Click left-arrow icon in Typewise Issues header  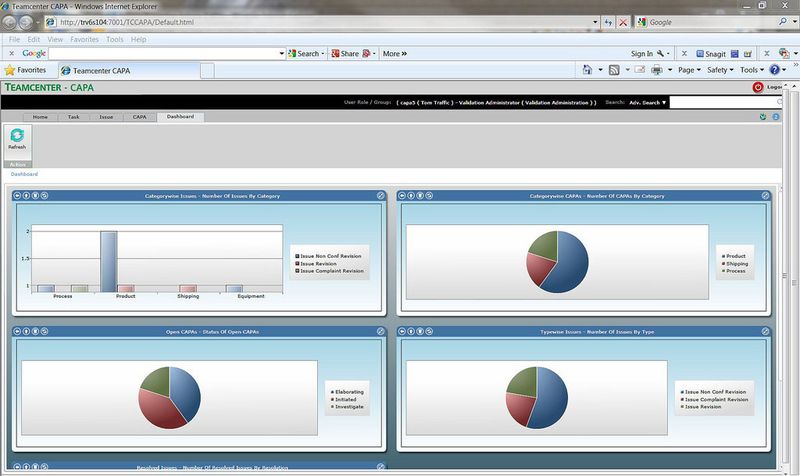pyautogui.click(x=402, y=331)
